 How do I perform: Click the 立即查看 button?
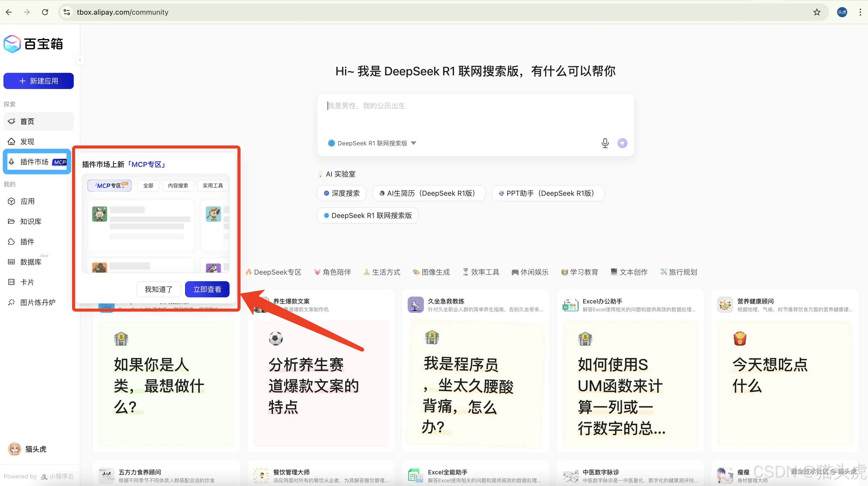[207, 289]
